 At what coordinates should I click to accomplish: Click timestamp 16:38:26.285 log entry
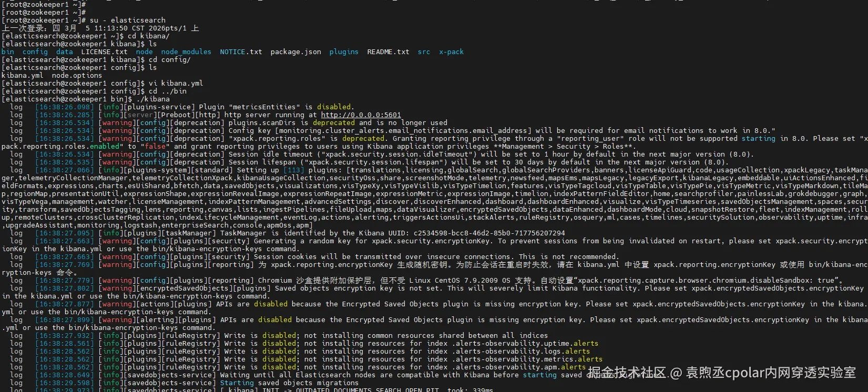64,115
